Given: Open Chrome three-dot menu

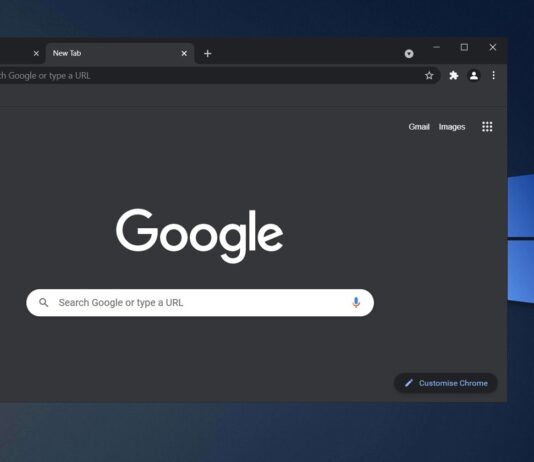Looking at the screenshot, I should click(x=493, y=75).
